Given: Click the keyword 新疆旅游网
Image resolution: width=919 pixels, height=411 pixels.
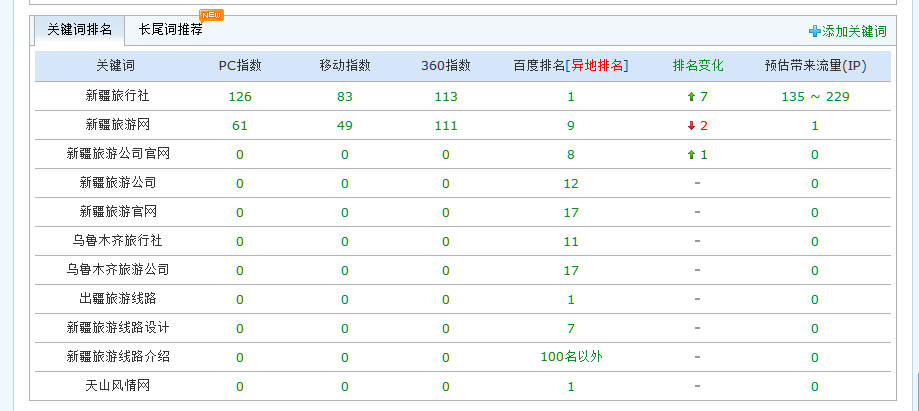Looking at the screenshot, I should click(x=117, y=125).
